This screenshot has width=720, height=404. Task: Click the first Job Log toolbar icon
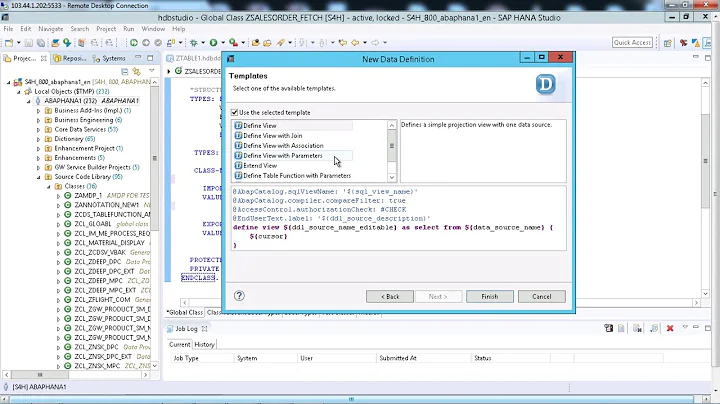[609, 328]
